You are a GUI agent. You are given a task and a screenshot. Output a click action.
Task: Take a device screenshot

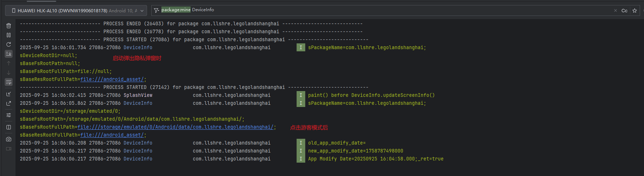pos(9,139)
